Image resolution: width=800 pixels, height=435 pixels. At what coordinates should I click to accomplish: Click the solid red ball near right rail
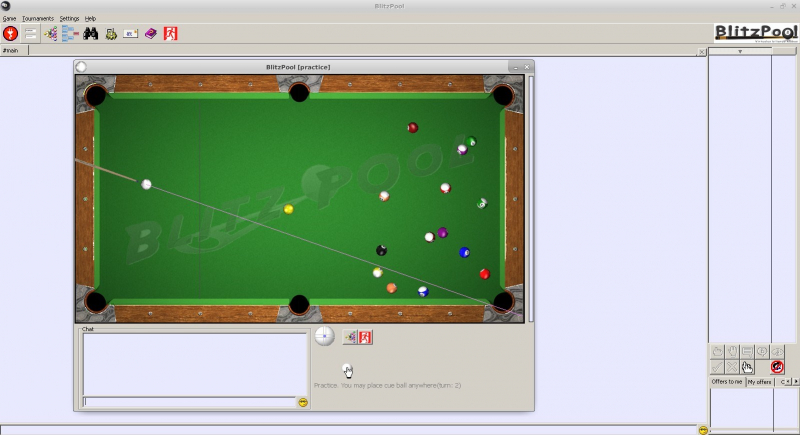click(485, 274)
